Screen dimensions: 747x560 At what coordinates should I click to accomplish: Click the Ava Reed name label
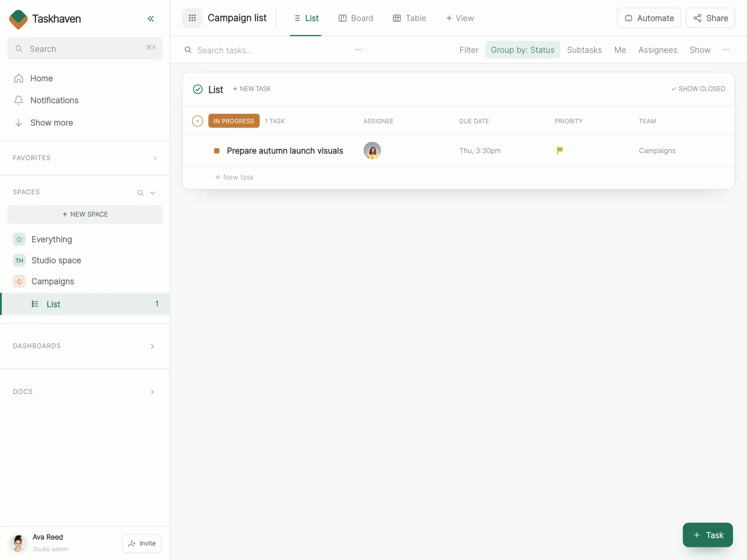click(x=48, y=537)
